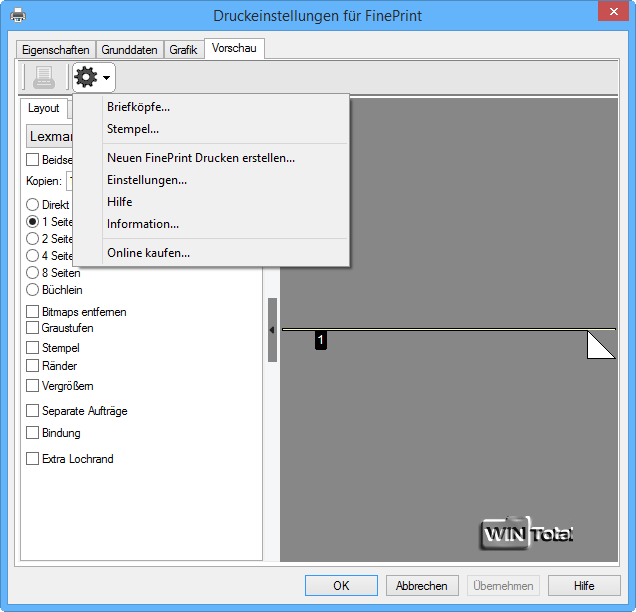This screenshot has height=612, width=636.
Task: Close the Druckeinstellungen dialog
Action: click(x=613, y=11)
